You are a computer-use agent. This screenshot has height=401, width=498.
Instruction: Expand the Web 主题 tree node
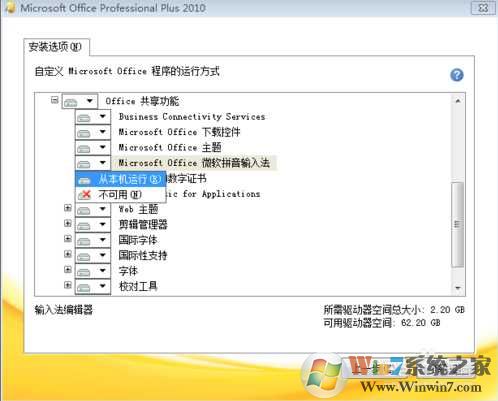(68, 208)
